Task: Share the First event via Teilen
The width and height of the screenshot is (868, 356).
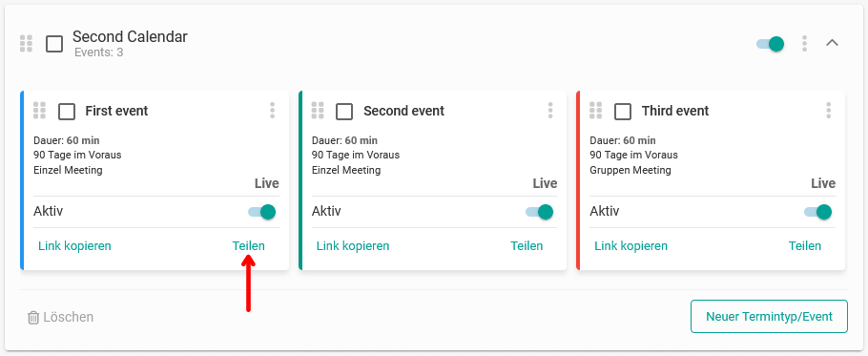Action: (249, 246)
